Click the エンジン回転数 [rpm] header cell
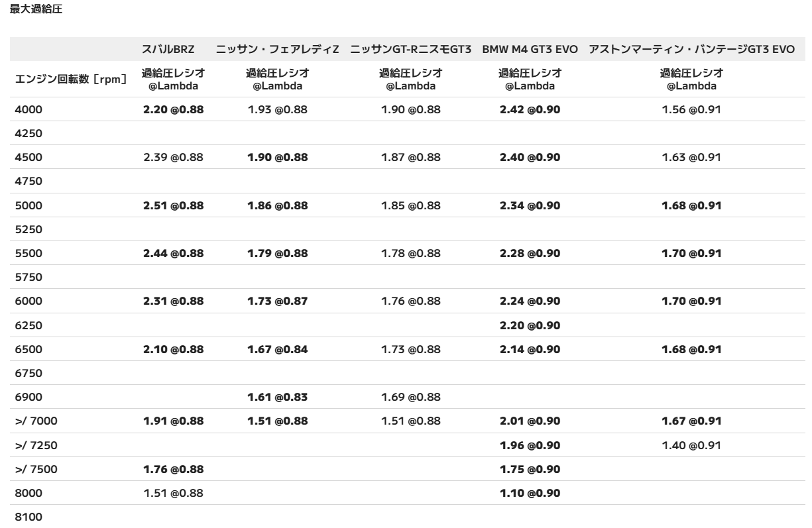Screen dimensions: 812x528 coord(71,79)
